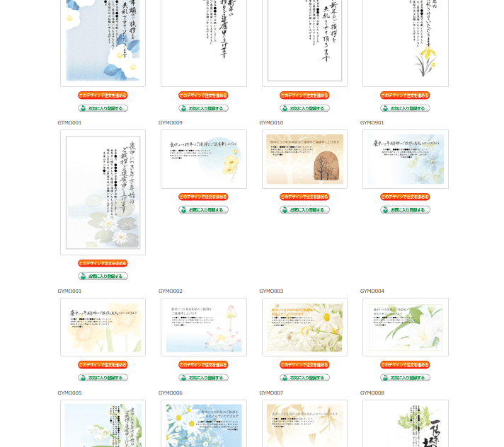Select the GYMO003 daisy design thumbnail
The width and height of the screenshot is (504, 447).
(x=304, y=327)
